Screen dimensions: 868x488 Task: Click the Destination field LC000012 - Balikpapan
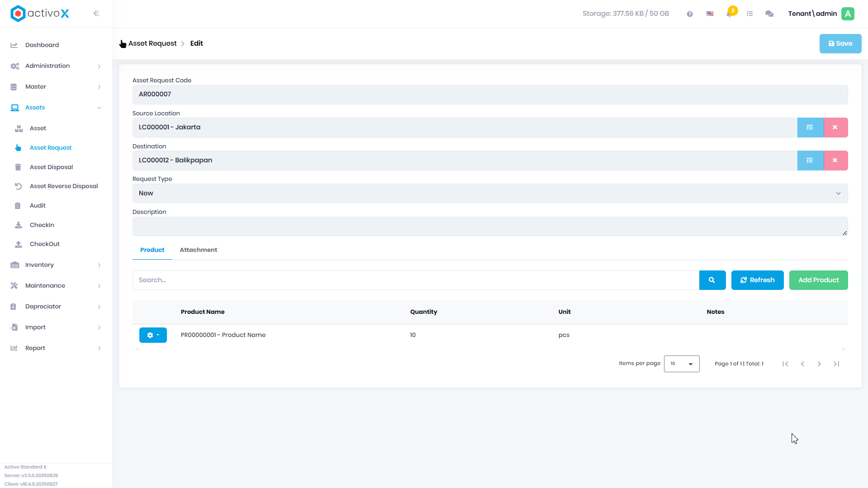[465, 161]
